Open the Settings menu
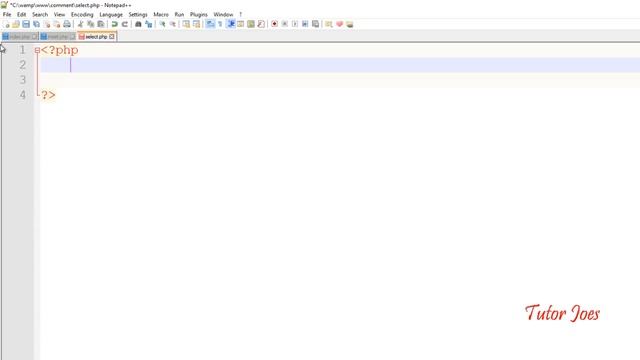The image size is (640, 360). point(138,14)
